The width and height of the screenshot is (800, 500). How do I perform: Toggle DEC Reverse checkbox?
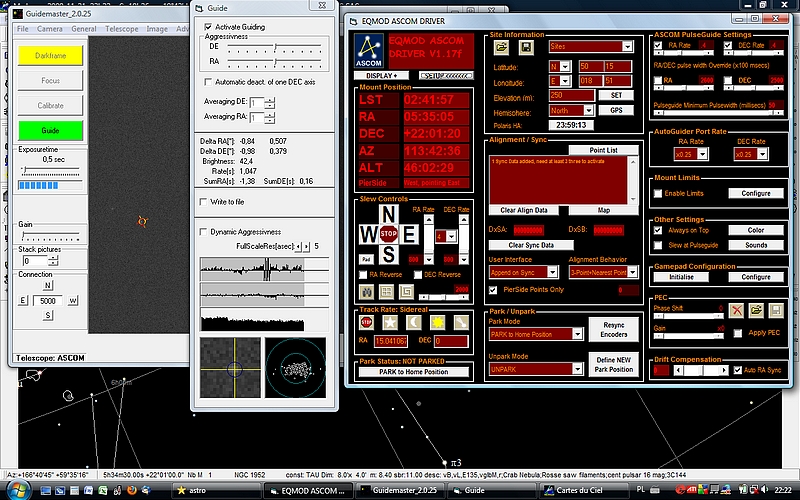[417, 275]
